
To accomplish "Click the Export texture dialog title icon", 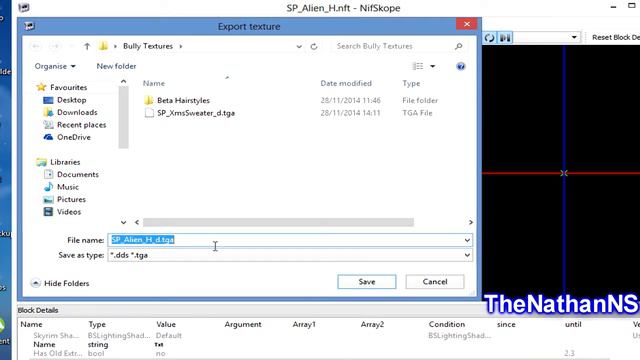I will 29,26.
